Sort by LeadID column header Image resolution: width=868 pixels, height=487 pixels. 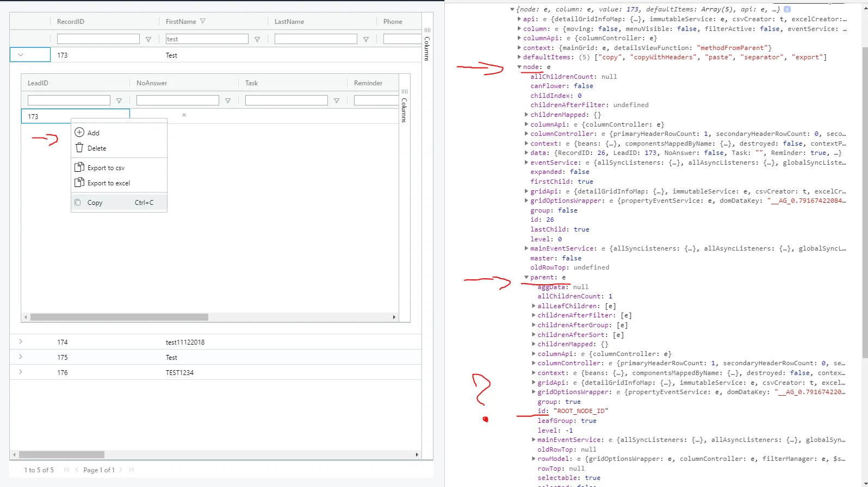[x=38, y=83]
